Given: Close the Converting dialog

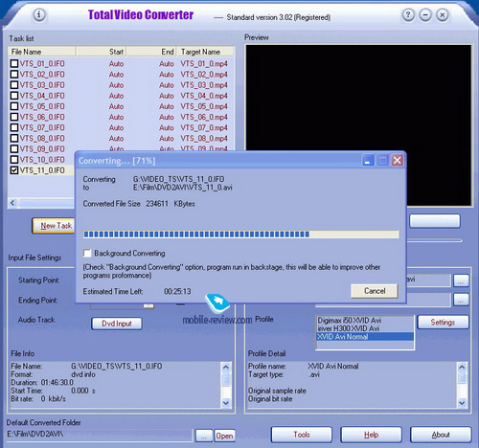Looking at the screenshot, I should click(397, 160).
